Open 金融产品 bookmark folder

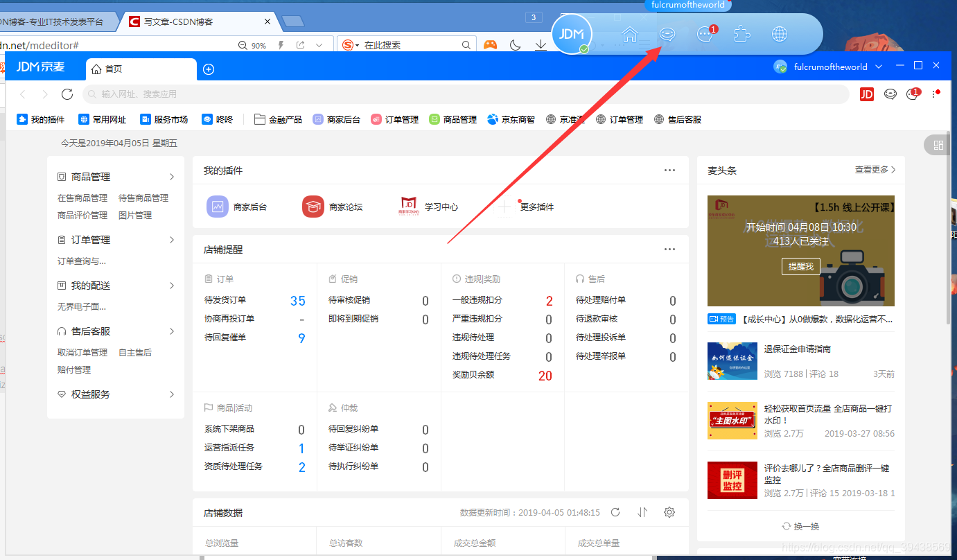(x=278, y=119)
